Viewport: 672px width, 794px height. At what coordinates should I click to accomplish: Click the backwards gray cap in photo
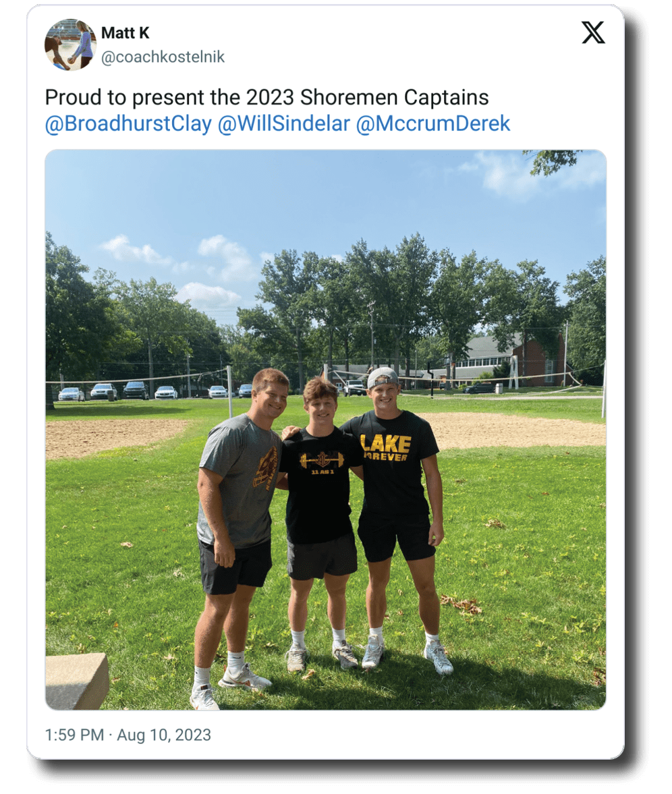click(x=383, y=377)
